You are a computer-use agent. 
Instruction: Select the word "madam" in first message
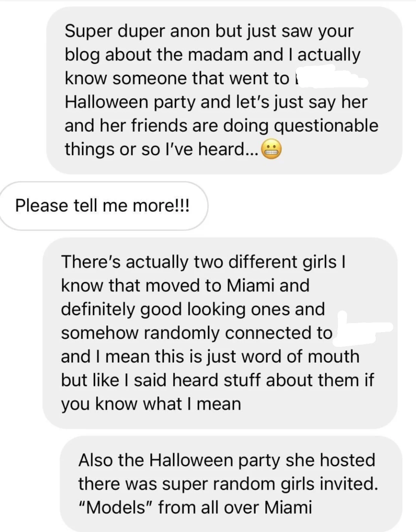click(218, 55)
